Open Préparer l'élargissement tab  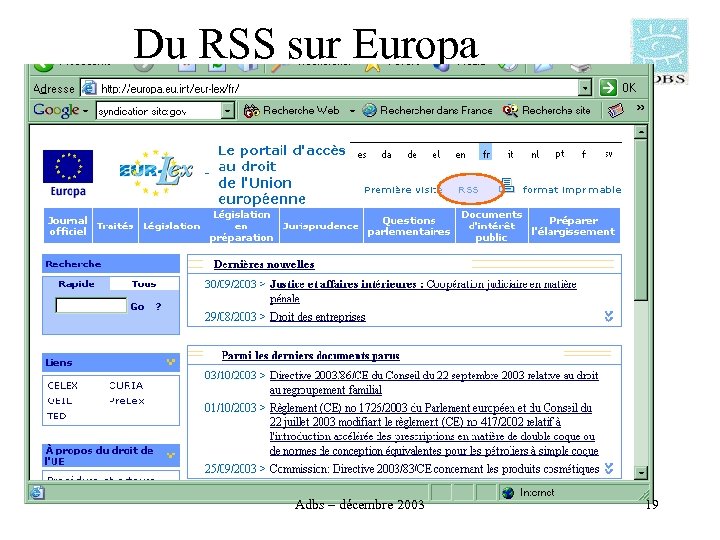[574, 225]
